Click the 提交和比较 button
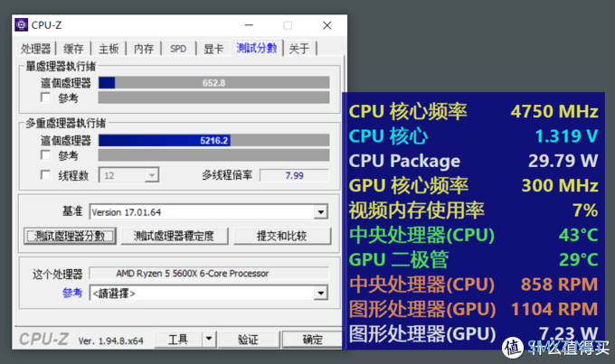Viewport: 615px width, 364px height. click(x=282, y=236)
